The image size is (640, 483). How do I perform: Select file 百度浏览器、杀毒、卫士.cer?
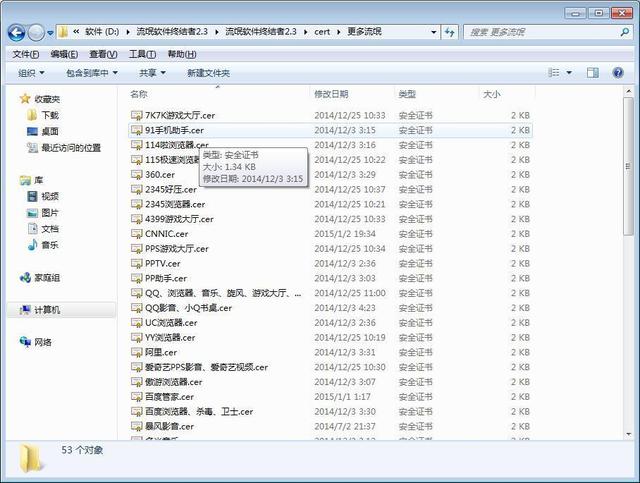(x=331, y=412)
